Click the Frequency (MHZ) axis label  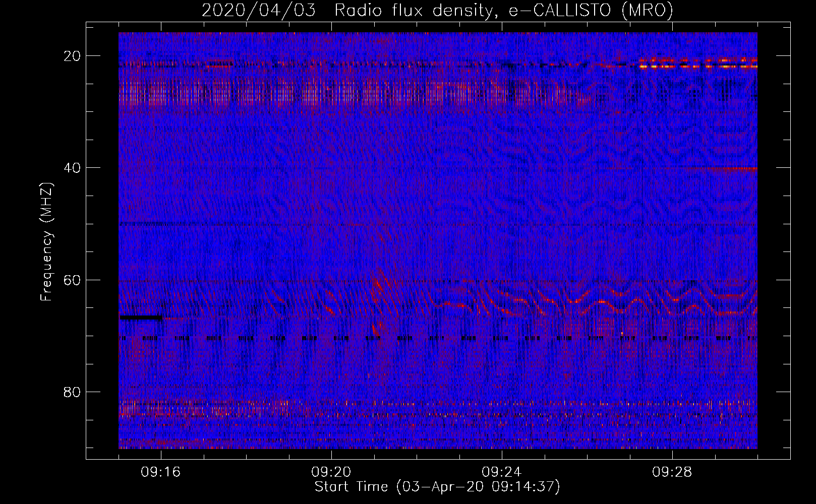coord(47,241)
